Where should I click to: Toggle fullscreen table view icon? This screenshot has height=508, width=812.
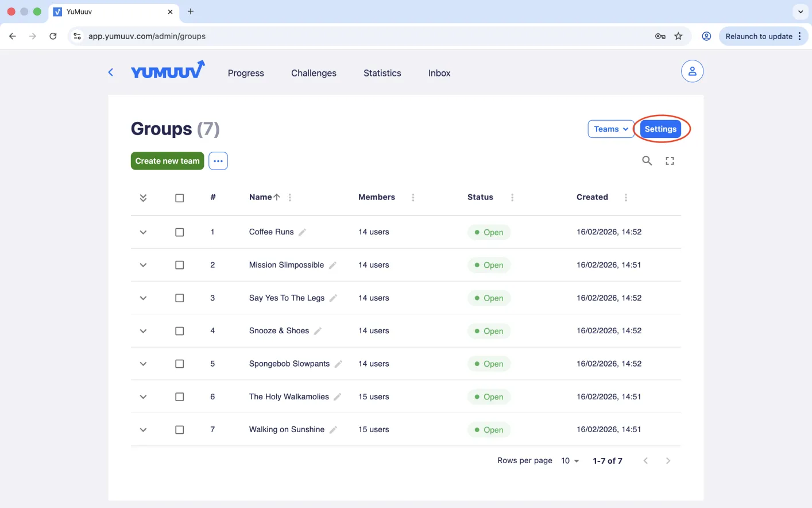[x=670, y=161]
